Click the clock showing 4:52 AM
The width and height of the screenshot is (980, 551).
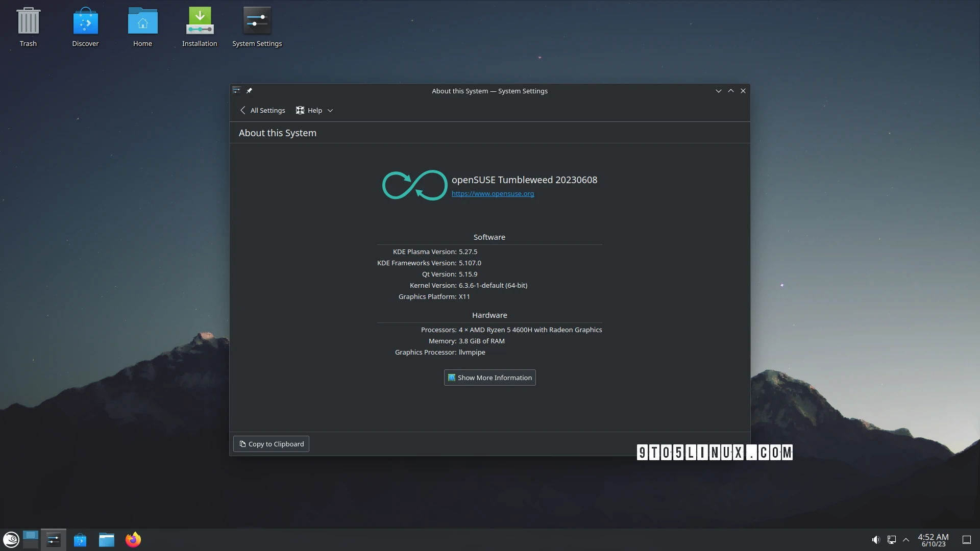click(x=933, y=539)
